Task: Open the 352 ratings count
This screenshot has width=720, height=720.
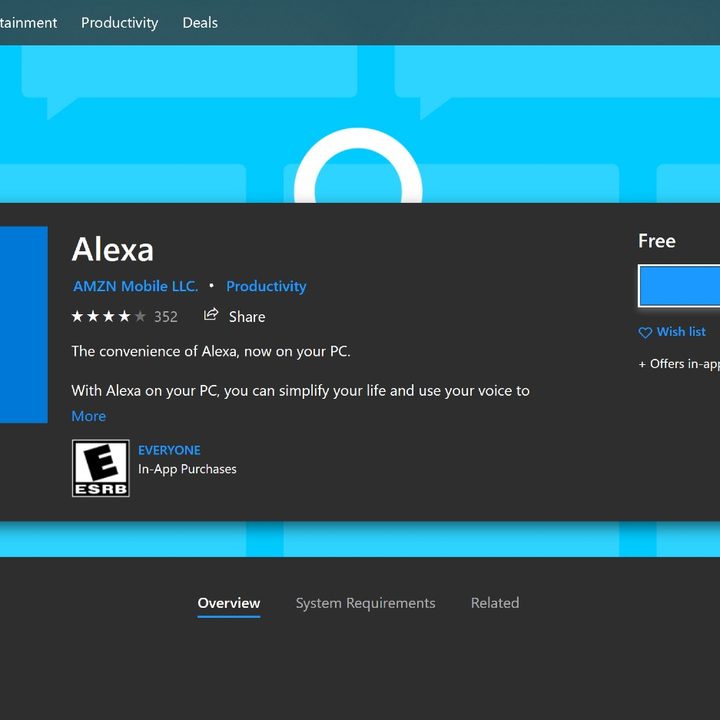Action: (x=166, y=317)
